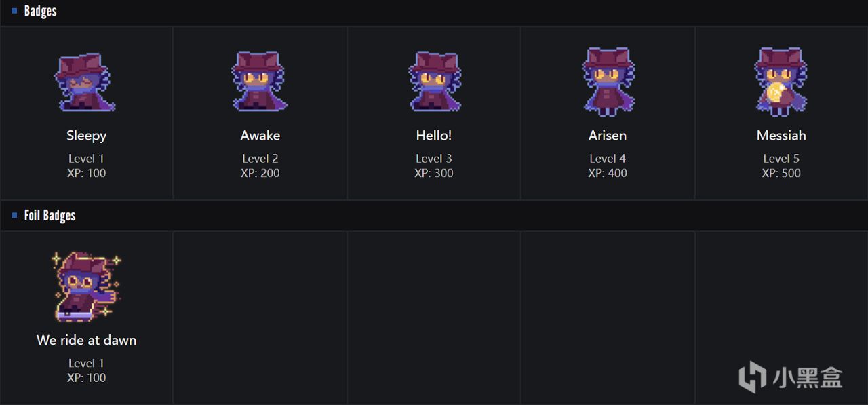Click the Foil Badges section heading
This screenshot has height=405, width=868.
(50, 216)
